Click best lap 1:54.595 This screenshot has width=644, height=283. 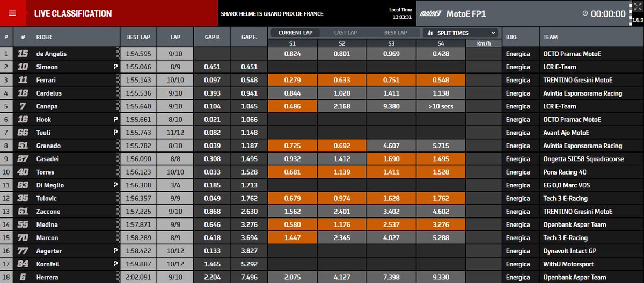(x=138, y=54)
